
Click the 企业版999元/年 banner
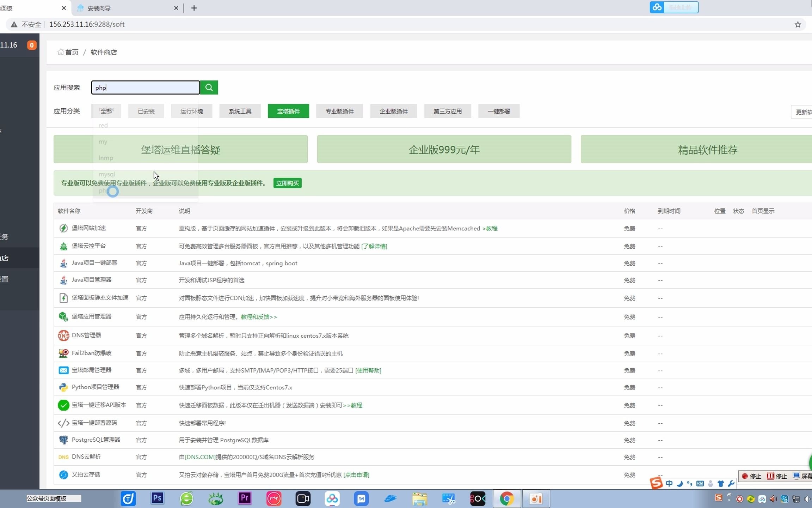[x=444, y=149]
